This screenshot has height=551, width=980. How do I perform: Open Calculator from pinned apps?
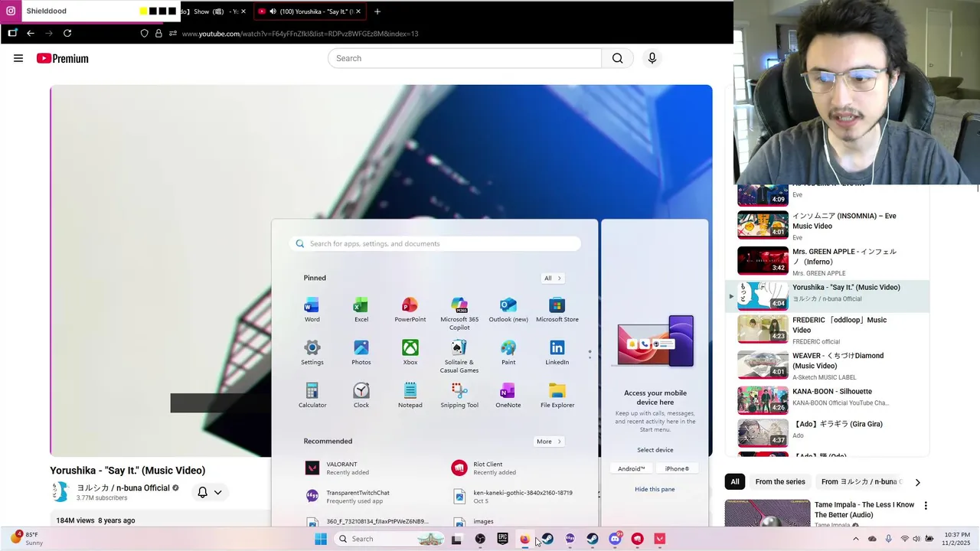(x=312, y=396)
